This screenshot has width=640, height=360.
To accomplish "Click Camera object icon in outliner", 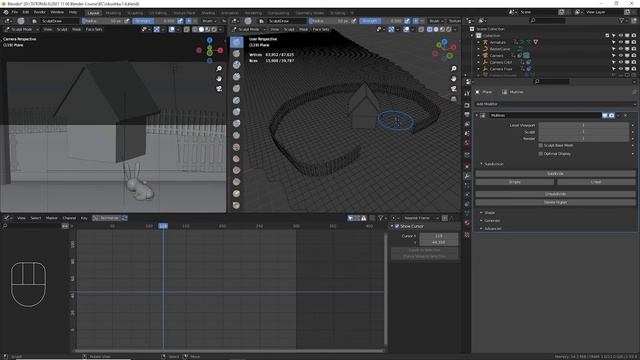I will pyautogui.click(x=485, y=56).
